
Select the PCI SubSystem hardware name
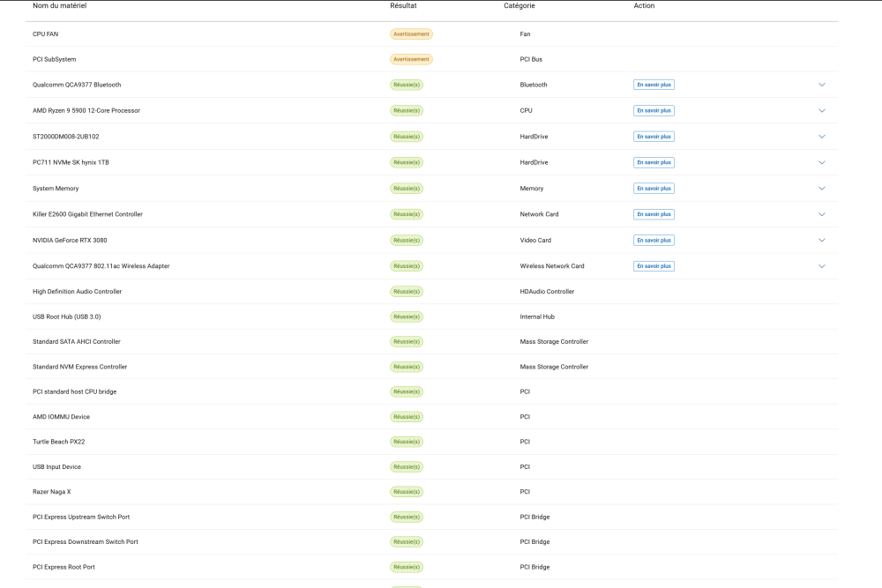[54, 59]
